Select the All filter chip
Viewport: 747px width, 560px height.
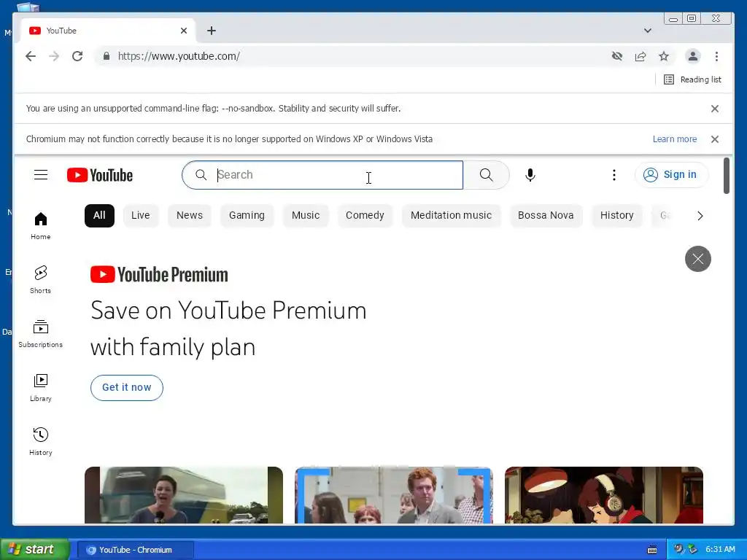click(x=99, y=215)
